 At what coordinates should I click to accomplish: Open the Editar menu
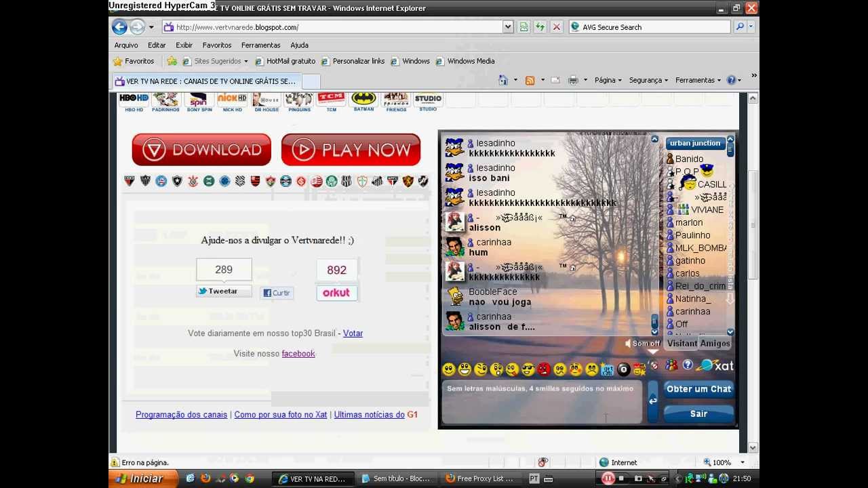(157, 45)
